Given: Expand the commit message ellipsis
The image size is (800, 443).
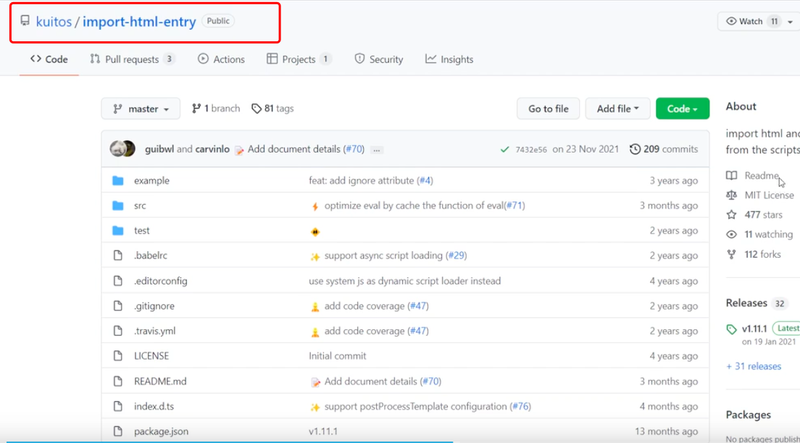Looking at the screenshot, I should tap(377, 150).
